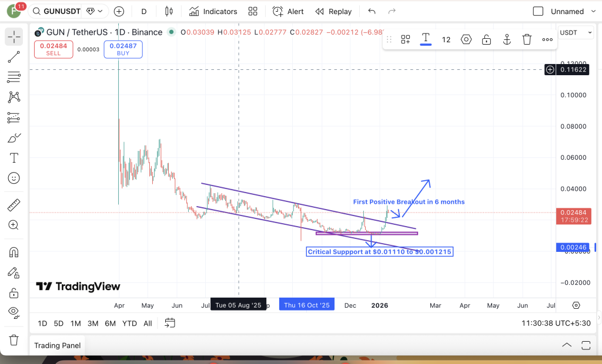This screenshot has height=364, width=602.
Task: Activate the Brush drawing tool
Action: (x=13, y=137)
